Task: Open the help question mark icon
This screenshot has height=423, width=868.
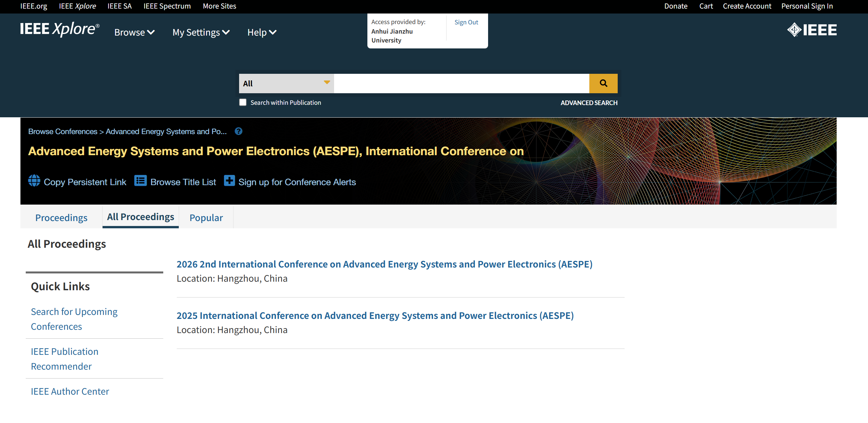Action: click(238, 131)
